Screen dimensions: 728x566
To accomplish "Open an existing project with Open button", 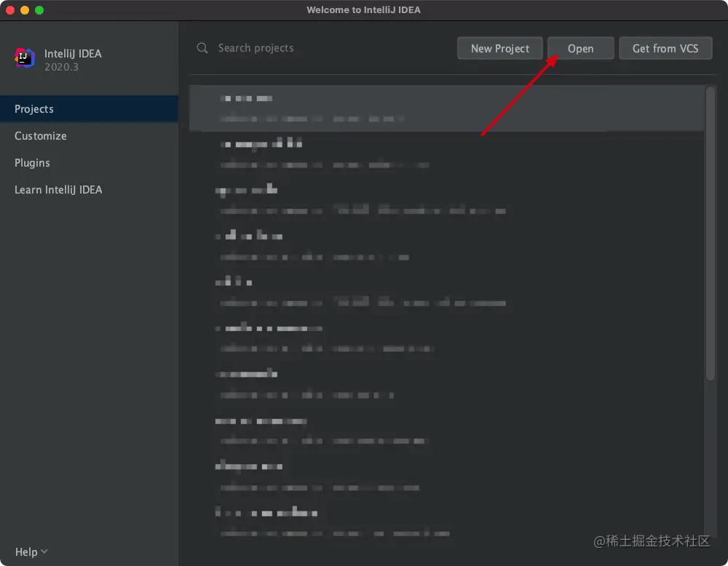I will click(580, 48).
